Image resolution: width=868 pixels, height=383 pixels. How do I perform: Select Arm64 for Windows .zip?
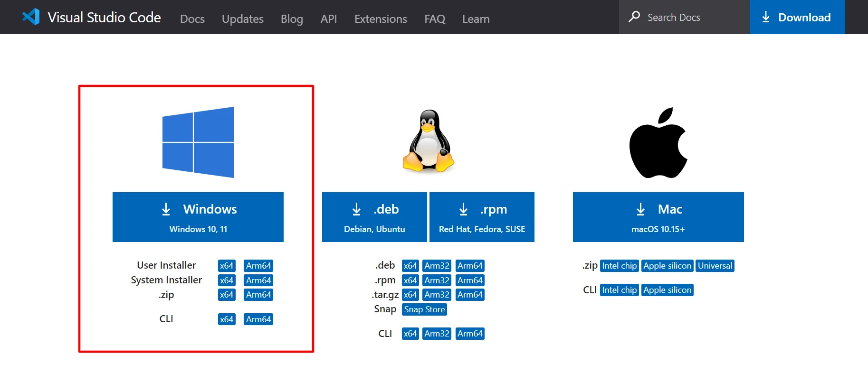258,295
